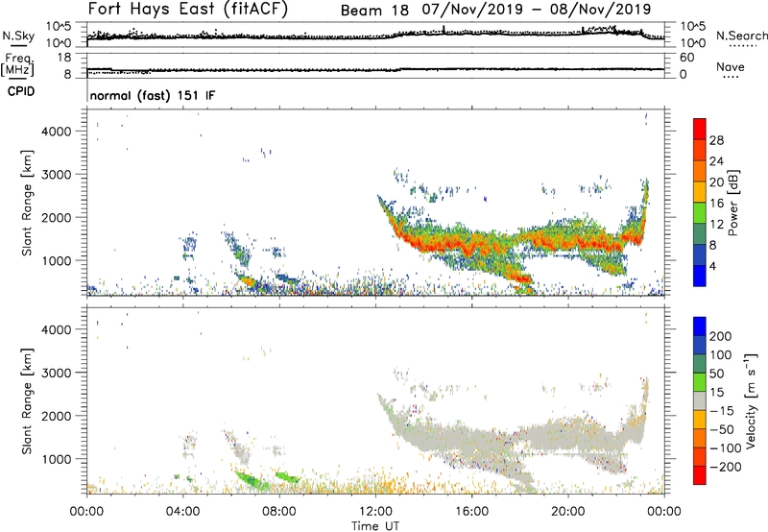Click the title 'Fort Hays East (fitACF)'
Image resolution: width=768 pixels, height=532 pixels.
tap(188, 10)
